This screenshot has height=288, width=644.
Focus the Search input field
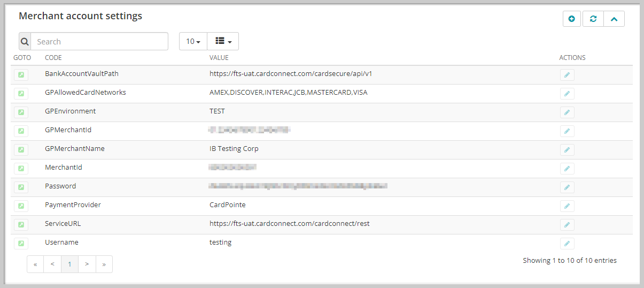(x=99, y=41)
